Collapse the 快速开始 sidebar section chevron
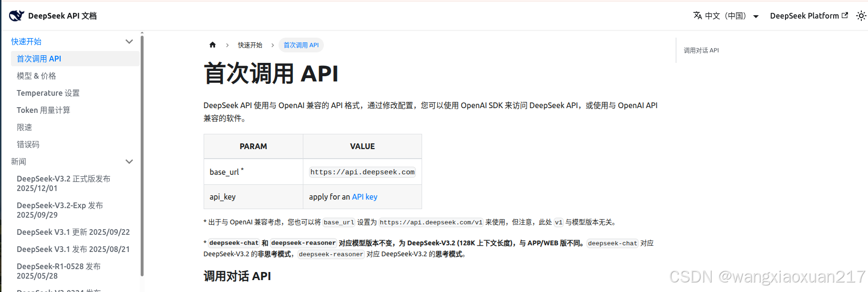 click(x=129, y=41)
